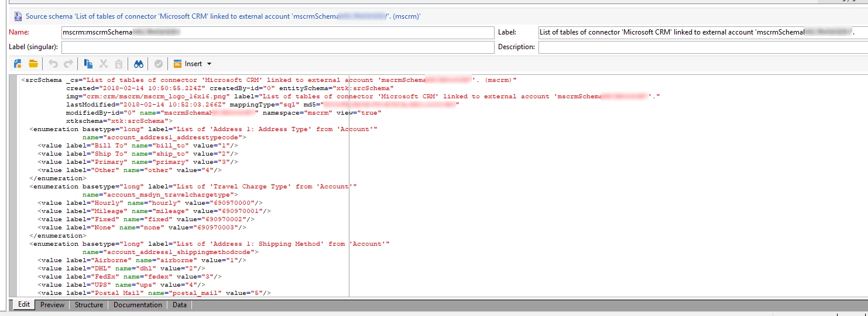This screenshot has height=316, width=868.
Task: Click the Undo arrow icon
Action: coord(53,64)
